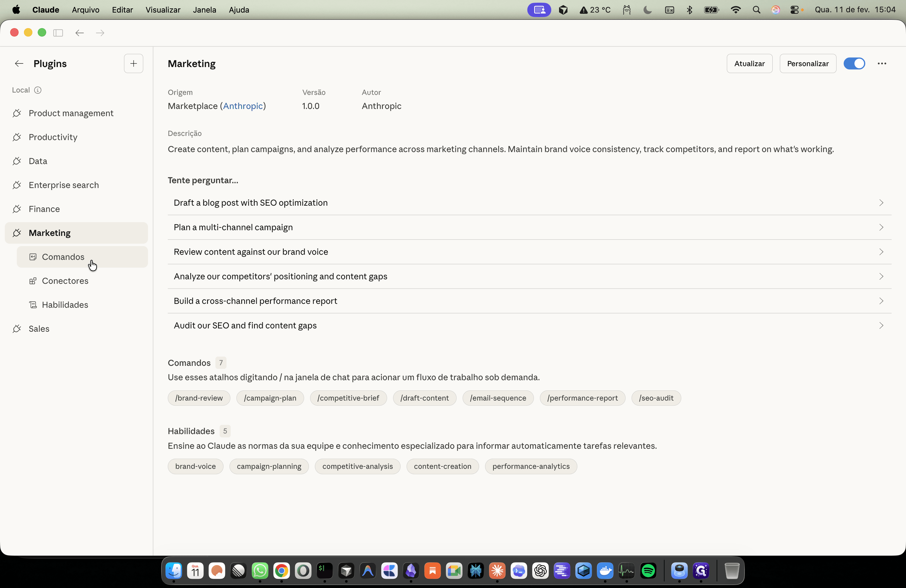This screenshot has height=588, width=906.
Task: Open Habilidades in sidebar
Action: click(82, 305)
